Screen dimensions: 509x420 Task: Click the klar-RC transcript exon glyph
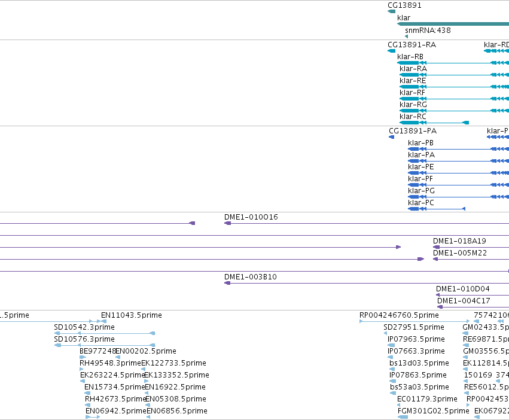(x=409, y=123)
